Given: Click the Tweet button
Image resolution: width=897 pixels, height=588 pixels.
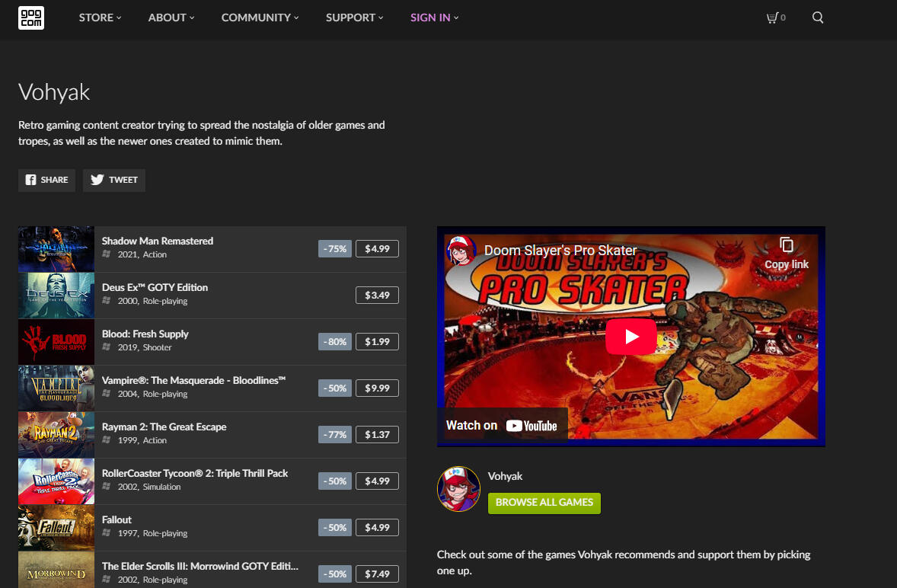Looking at the screenshot, I should [114, 180].
